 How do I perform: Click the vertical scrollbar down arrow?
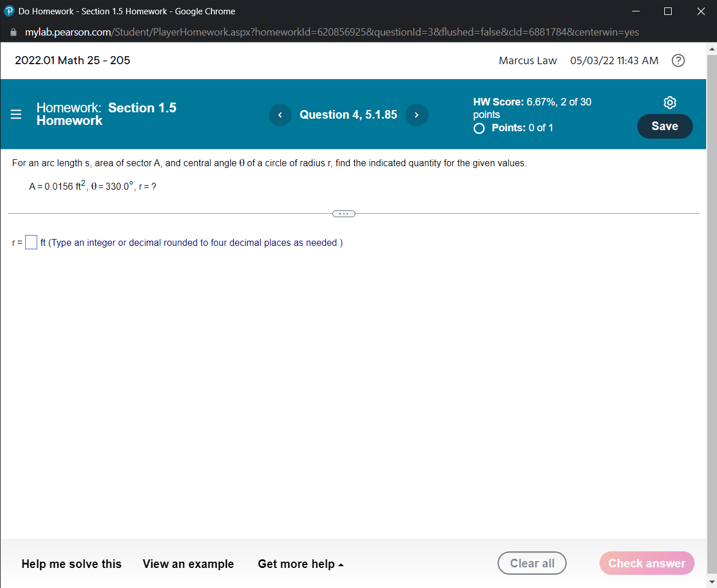[712, 582]
